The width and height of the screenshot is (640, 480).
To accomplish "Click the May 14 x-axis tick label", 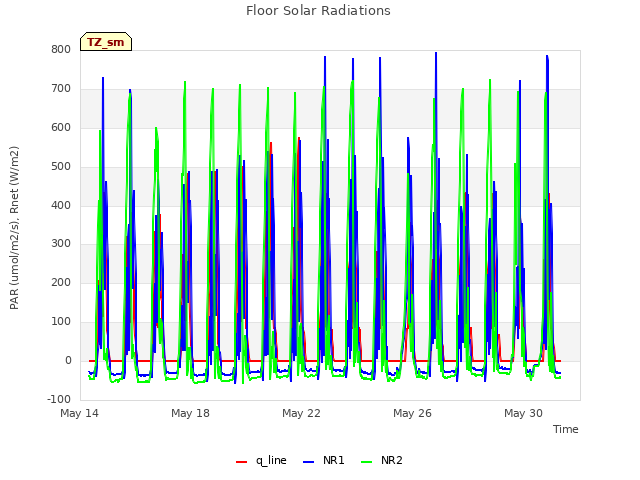I will point(79,413).
